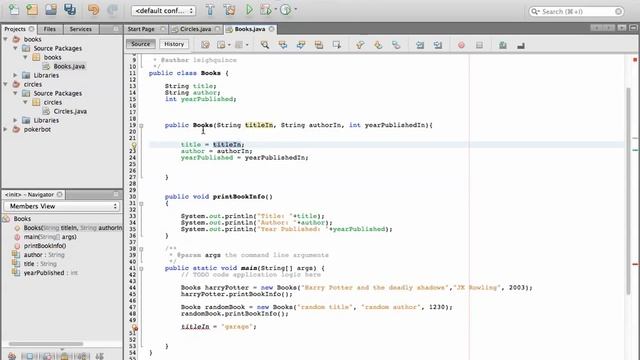The height and width of the screenshot is (360, 640).
Task: Select Books.java in the project tree
Action: [69, 66]
